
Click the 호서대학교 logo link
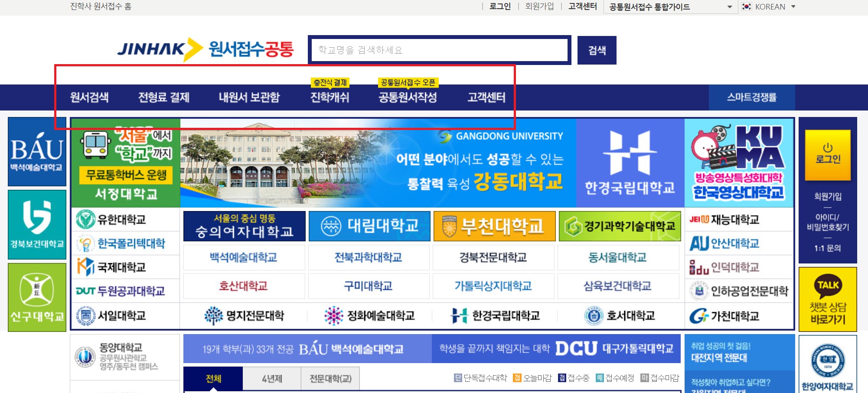619,316
